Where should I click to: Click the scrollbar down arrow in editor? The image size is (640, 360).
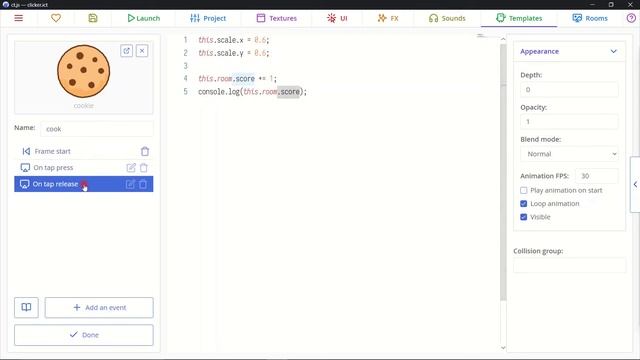click(503, 348)
